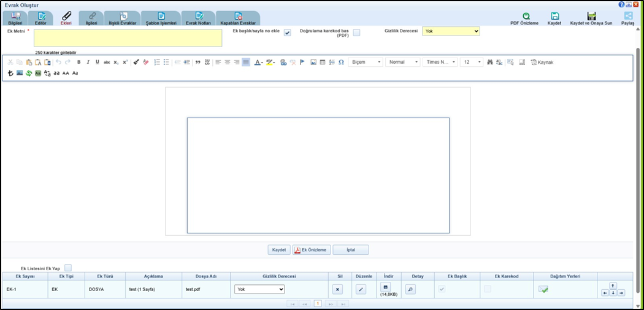Image resolution: width=644 pixels, height=310 pixels.
Task: Toggle underline formatting
Action: pos(98,62)
